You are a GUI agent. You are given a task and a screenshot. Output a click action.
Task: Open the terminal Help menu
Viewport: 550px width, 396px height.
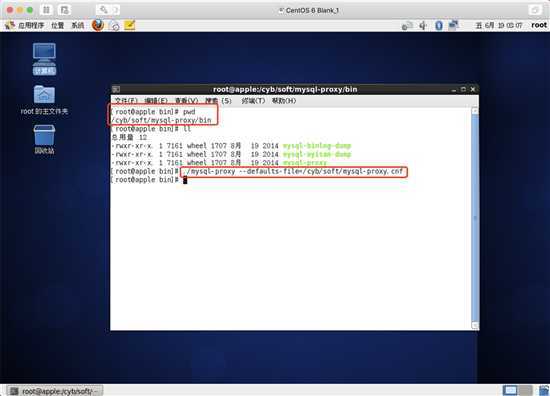point(284,101)
